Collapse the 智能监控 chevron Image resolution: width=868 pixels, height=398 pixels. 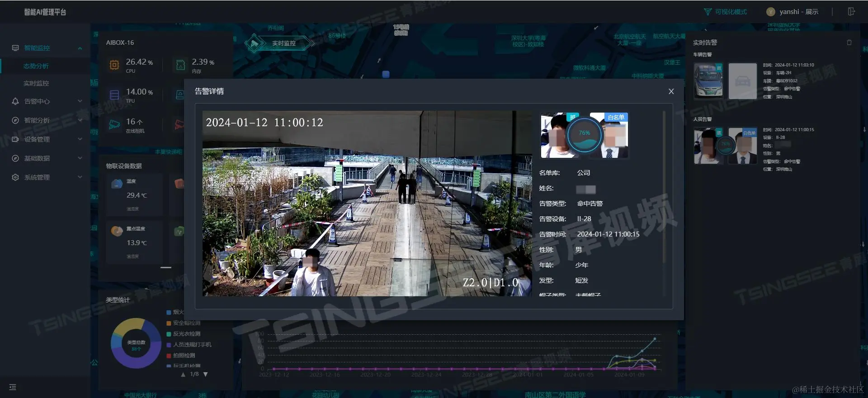click(80, 48)
